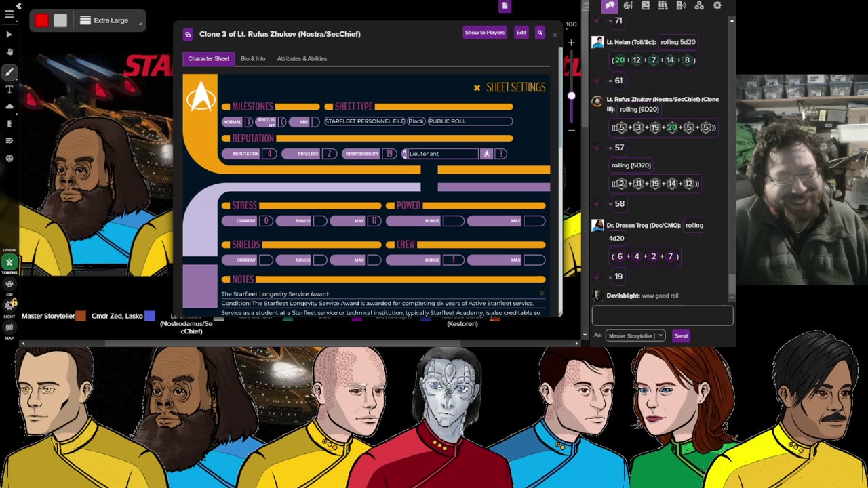Viewport: 868px width, 488px height.
Task: Switch to the Tokens layer
Action: point(9,262)
